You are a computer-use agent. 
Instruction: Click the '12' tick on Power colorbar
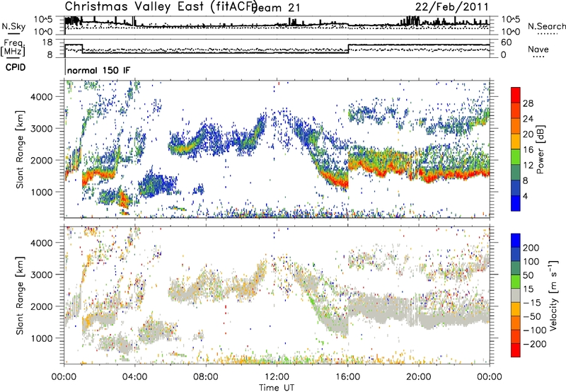pyautogui.click(x=528, y=166)
